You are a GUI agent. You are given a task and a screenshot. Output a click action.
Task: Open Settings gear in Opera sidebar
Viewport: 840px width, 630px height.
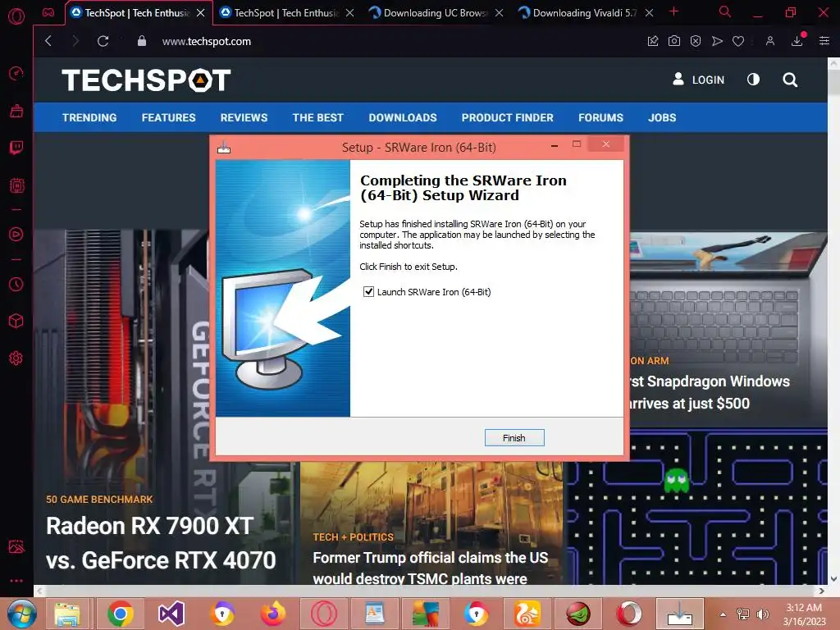16,358
